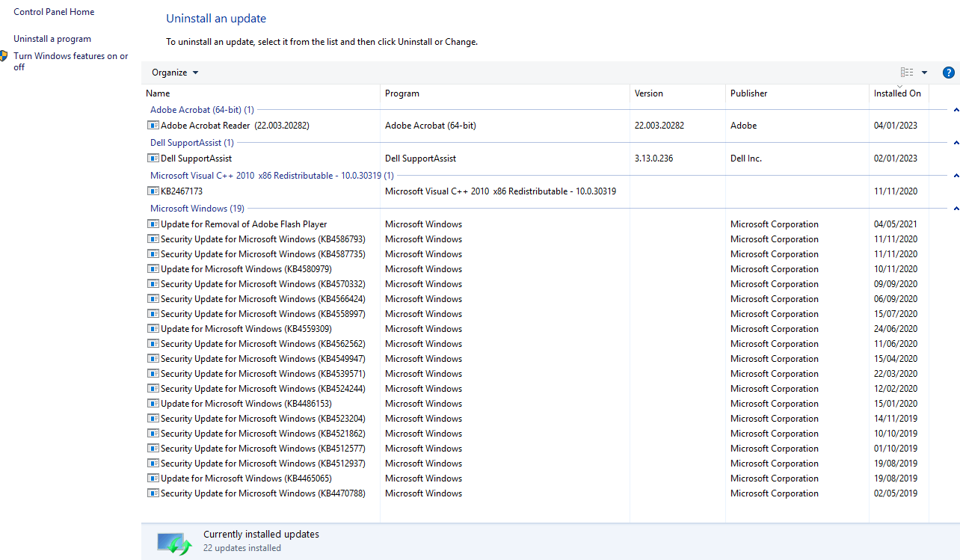Click the icon next to KB4486153 update
The image size is (960, 560).
153,404
